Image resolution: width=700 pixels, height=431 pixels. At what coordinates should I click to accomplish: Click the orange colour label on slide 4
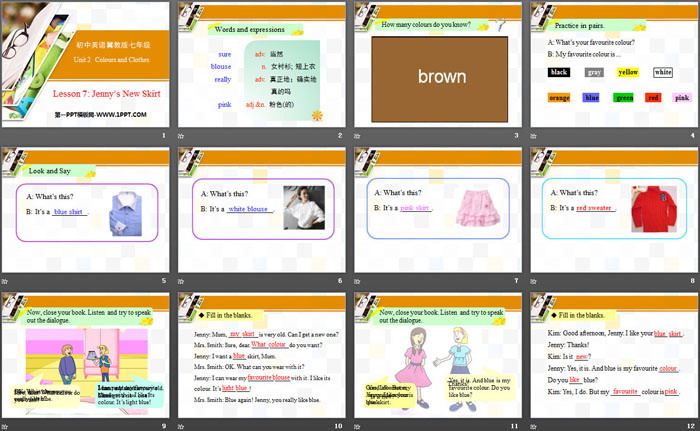click(559, 97)
